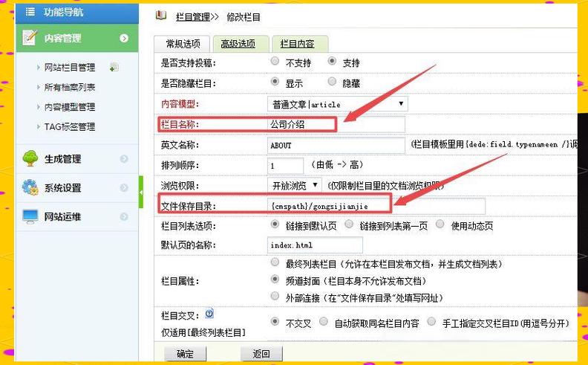
Task: Open the 内容模型 dropdown
Action: point(338,104)
